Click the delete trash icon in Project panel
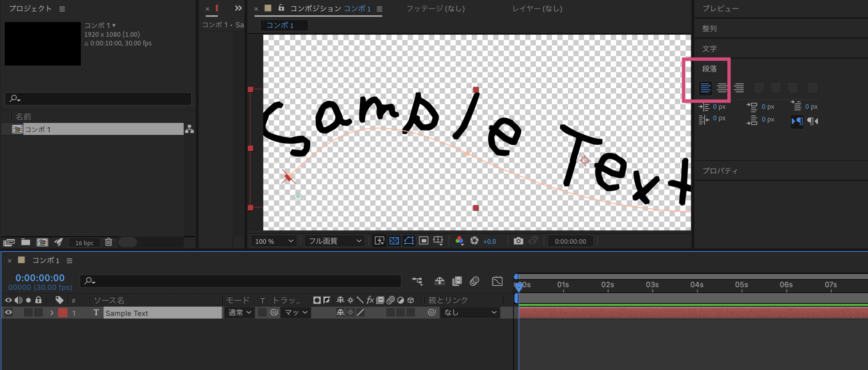Viewport: 868px width, 370px height. tap(108, 242)
